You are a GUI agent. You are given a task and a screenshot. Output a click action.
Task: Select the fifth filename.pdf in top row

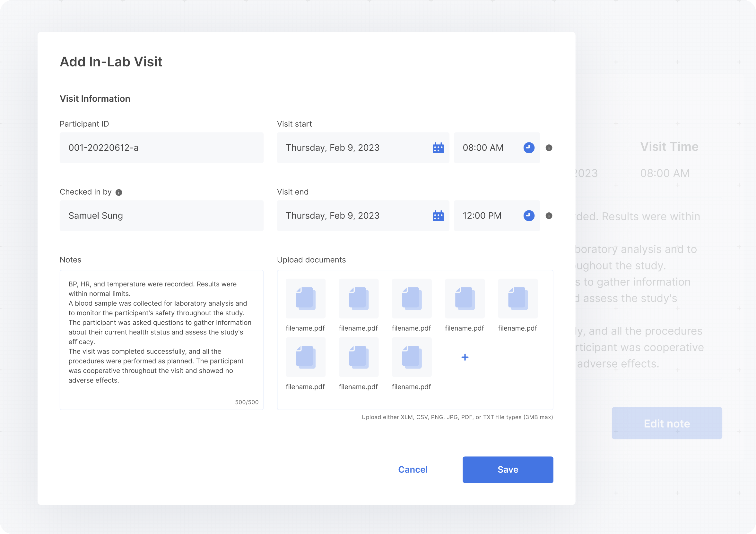517,298
